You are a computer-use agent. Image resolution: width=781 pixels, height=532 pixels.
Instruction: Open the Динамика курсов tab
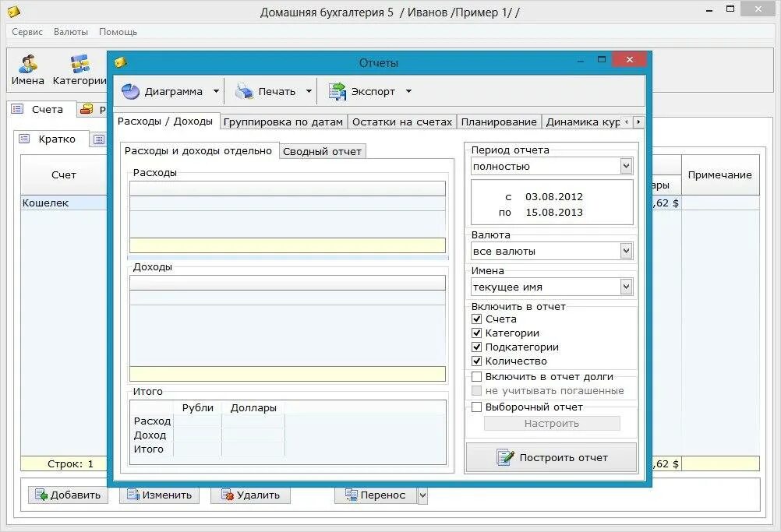[x=582, y=122]
